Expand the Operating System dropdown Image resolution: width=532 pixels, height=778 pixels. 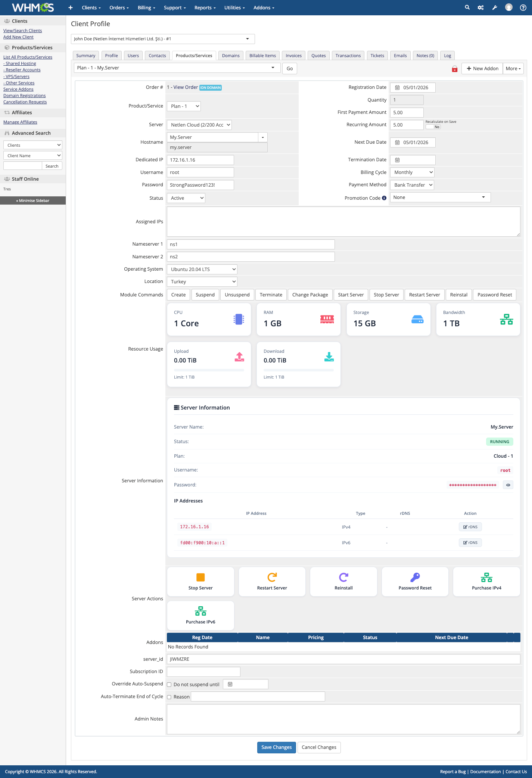click(202, 269)
